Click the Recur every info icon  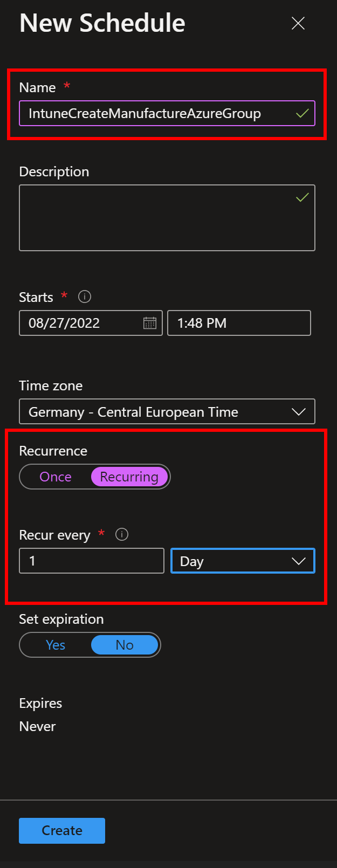tap(122, 535)
